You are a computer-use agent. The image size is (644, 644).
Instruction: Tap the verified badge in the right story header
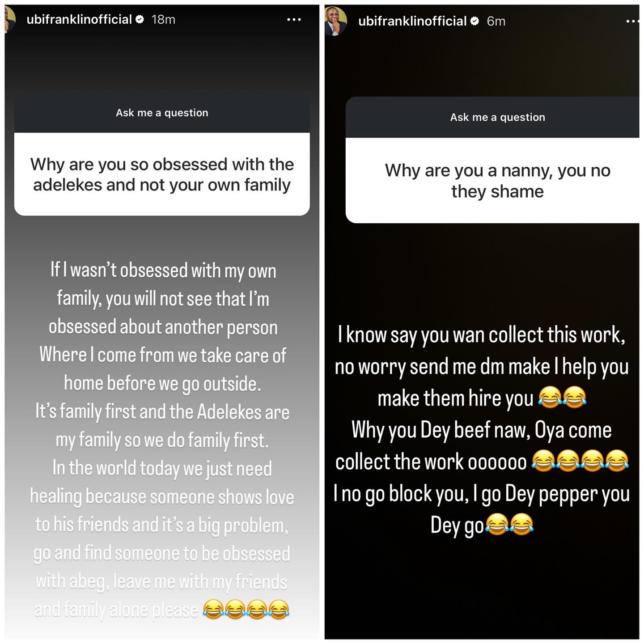click(x=475, y=21)
